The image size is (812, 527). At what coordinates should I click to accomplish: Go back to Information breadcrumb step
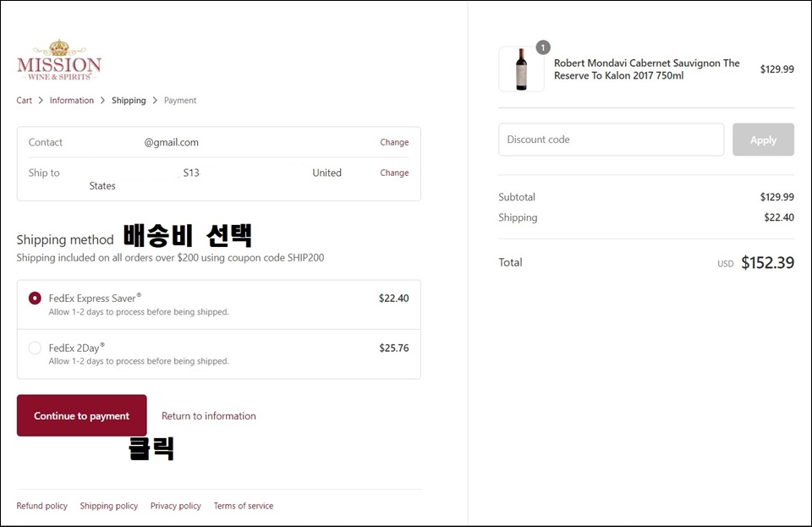[x=71, y=101]
